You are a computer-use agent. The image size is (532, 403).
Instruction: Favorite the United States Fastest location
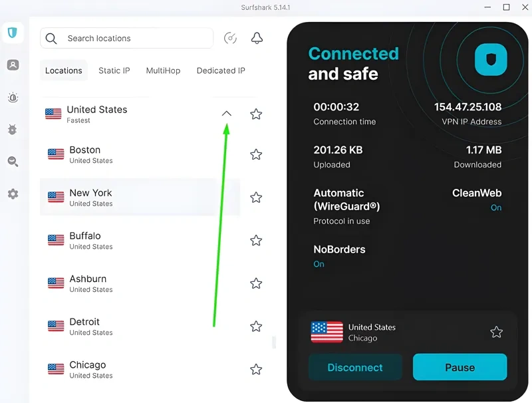click(x=256, y=114)
